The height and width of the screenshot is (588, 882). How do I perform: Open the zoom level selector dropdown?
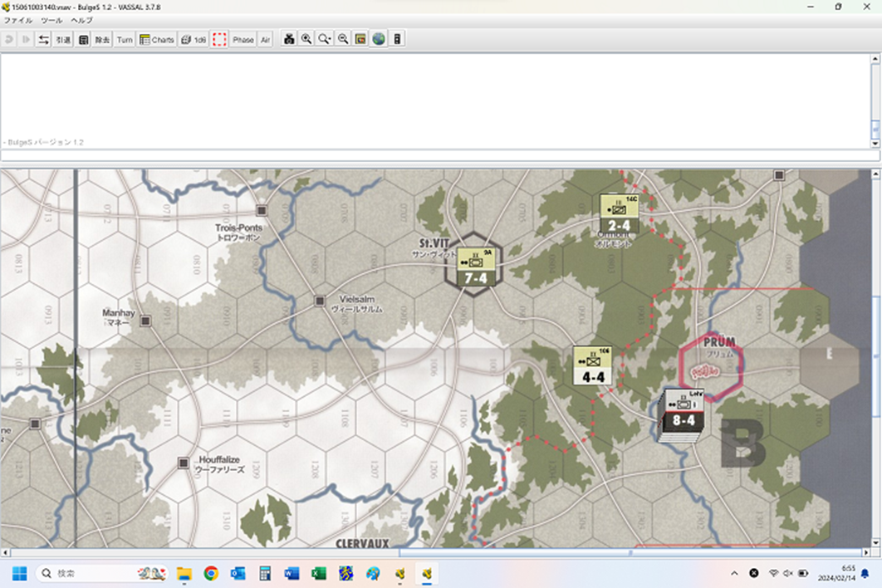(x=325, y=39)
